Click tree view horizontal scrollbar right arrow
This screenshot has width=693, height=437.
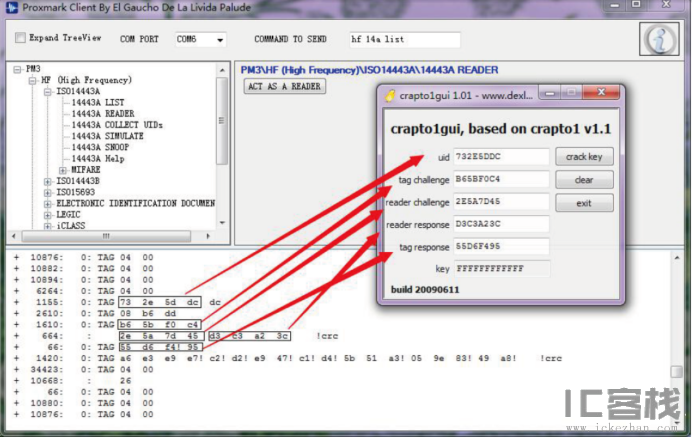pos(208,236)
